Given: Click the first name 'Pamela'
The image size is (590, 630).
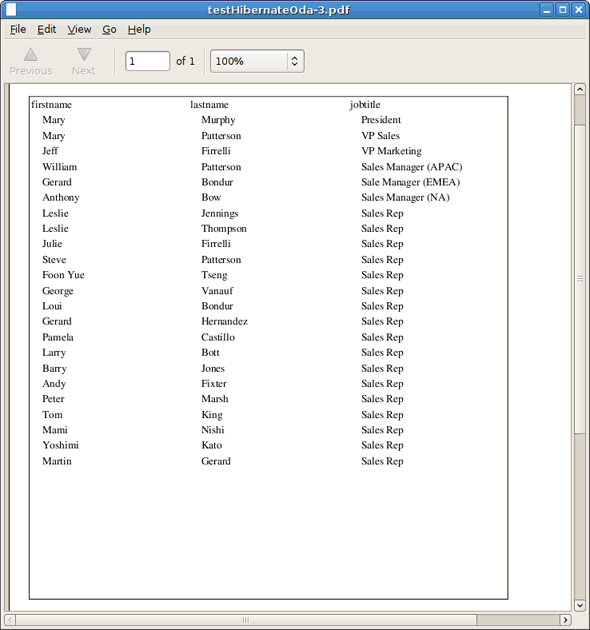Looking at the screenshot, I should 58,337.
